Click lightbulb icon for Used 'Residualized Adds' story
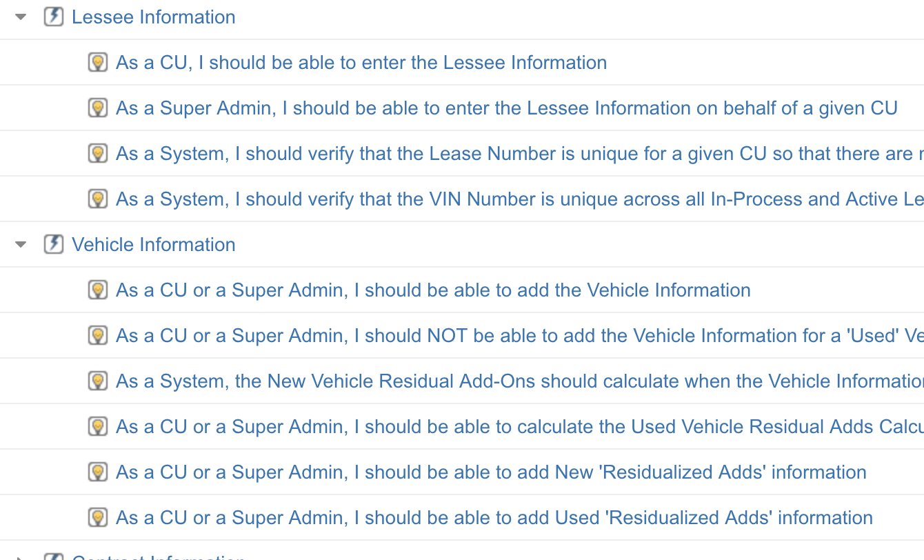Viewport: 924px width, 560px height. click(x=98, y=517)
